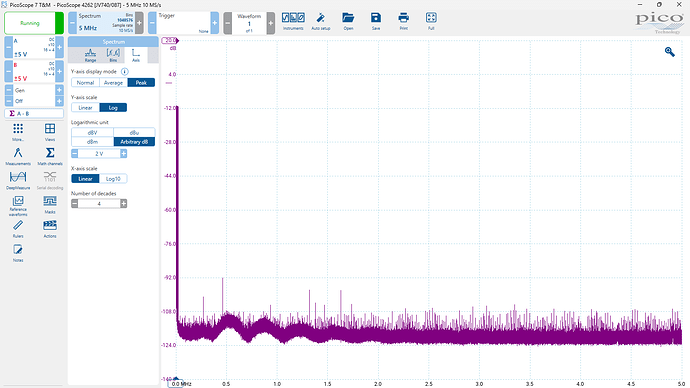
Task: Set Y-axis scale to Log
Action: [113, 108]
